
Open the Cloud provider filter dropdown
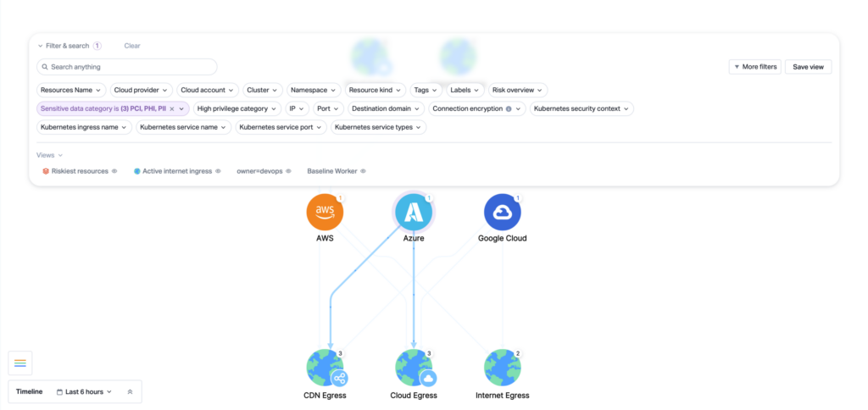coord(142,90)
